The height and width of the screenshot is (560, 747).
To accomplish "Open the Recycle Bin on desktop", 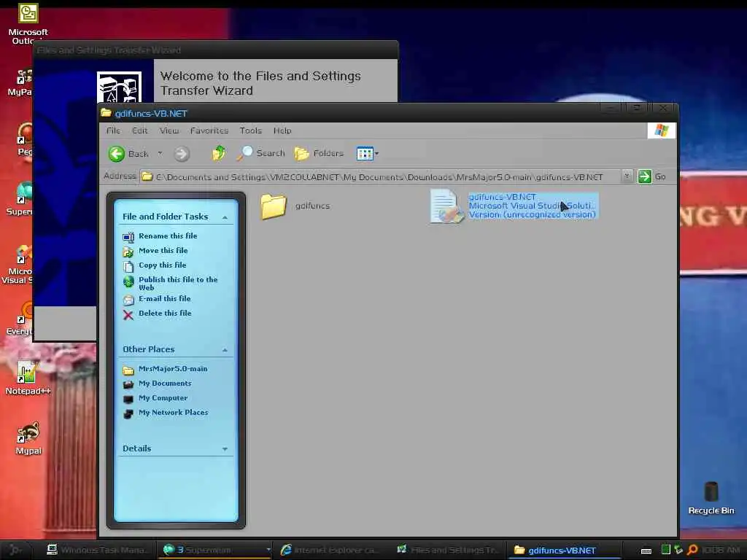I will (711, 498).
